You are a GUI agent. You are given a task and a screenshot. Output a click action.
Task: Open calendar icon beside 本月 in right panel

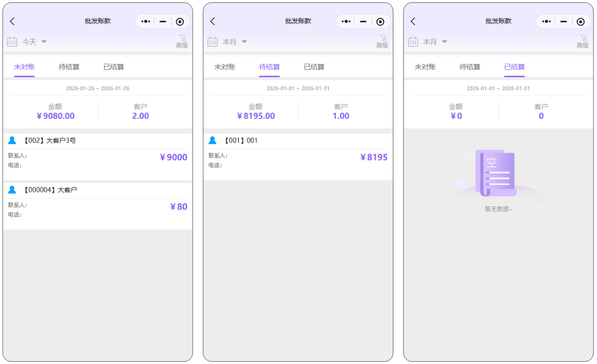[413, 41]
